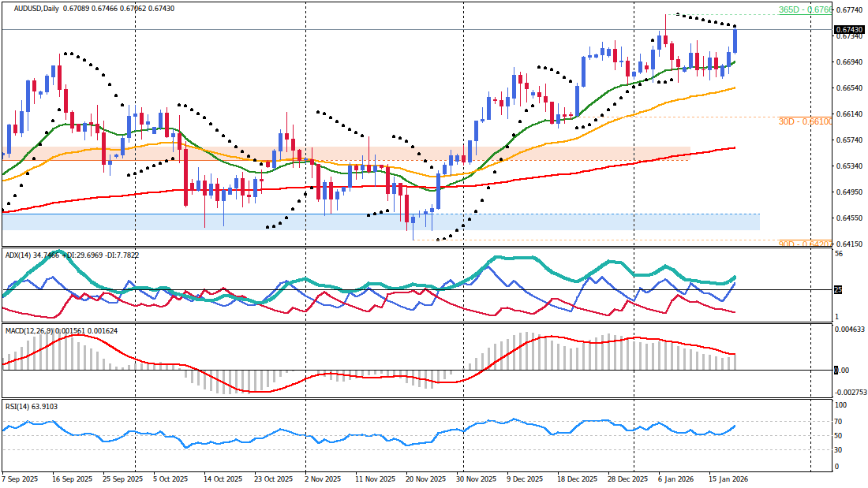Click the 15 Jan 2026 date label
This screenshot has width=868, height=488.
click(728, 479)
